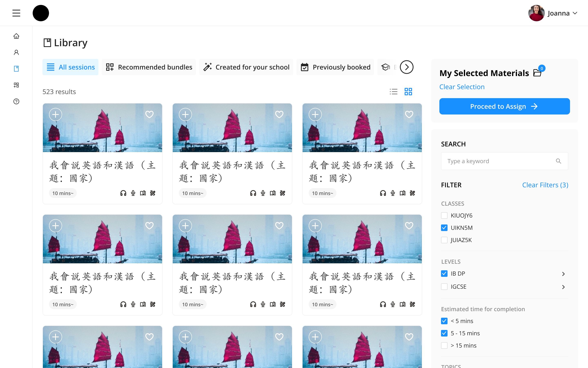Click the 523 results count text
The width and height of the screenshot is (588, 368).
(x=59, y=92)
